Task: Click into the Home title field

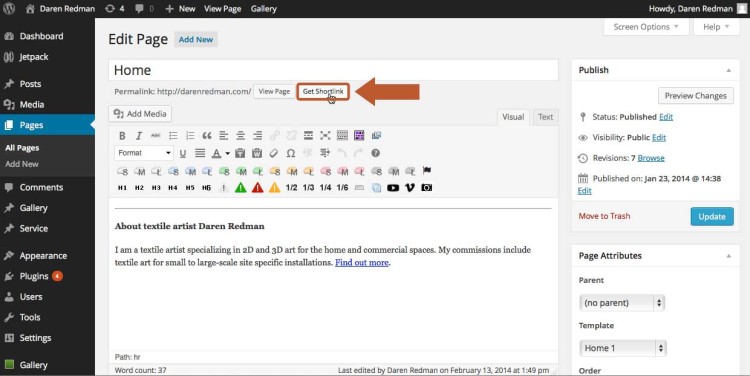Action: tap(333, 70)
